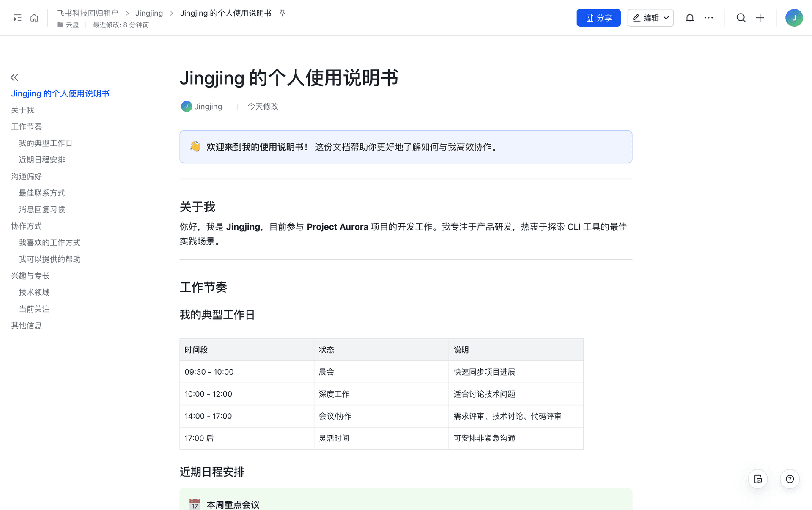Click the 云盘 folder icon under the breadcrumb
812x510 pixels.
click(60, 25)
